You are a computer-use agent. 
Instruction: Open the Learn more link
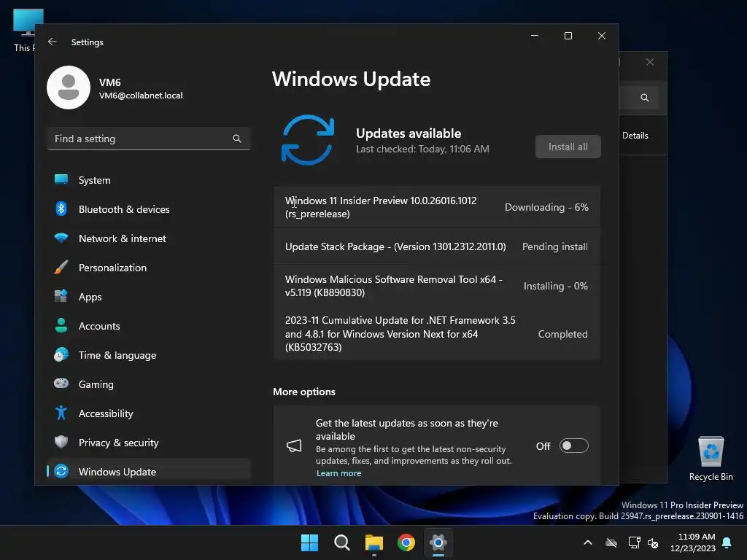[338, 473]
